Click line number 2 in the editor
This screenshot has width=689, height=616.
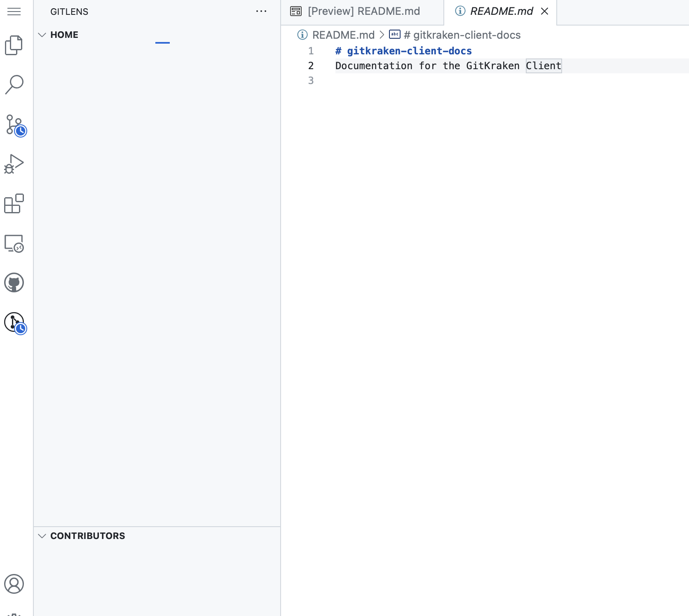[x=311, y=66]
